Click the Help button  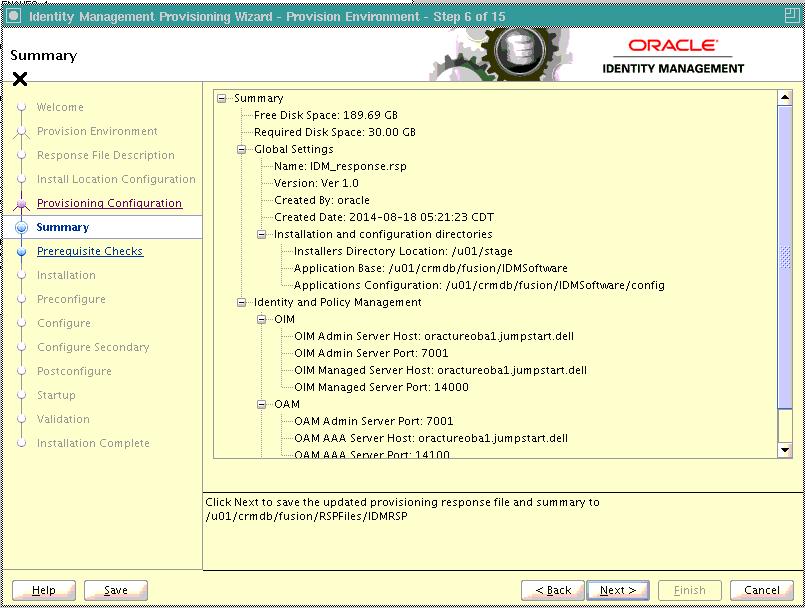(44, 590)
